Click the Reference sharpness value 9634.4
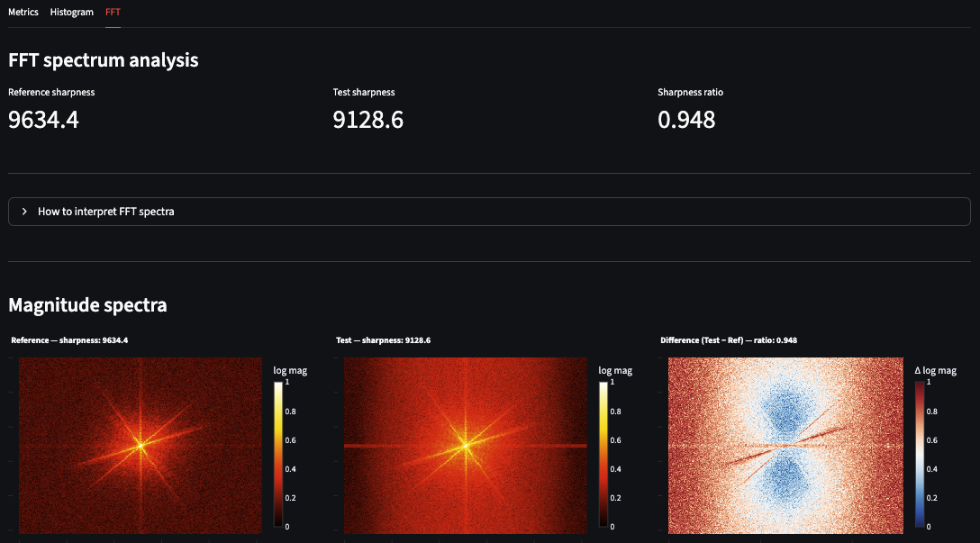The image size is (980, 543). pos(43,119)
